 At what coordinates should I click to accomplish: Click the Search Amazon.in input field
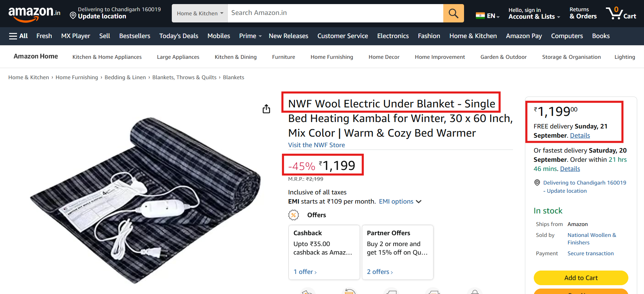[x=335, y=13]
